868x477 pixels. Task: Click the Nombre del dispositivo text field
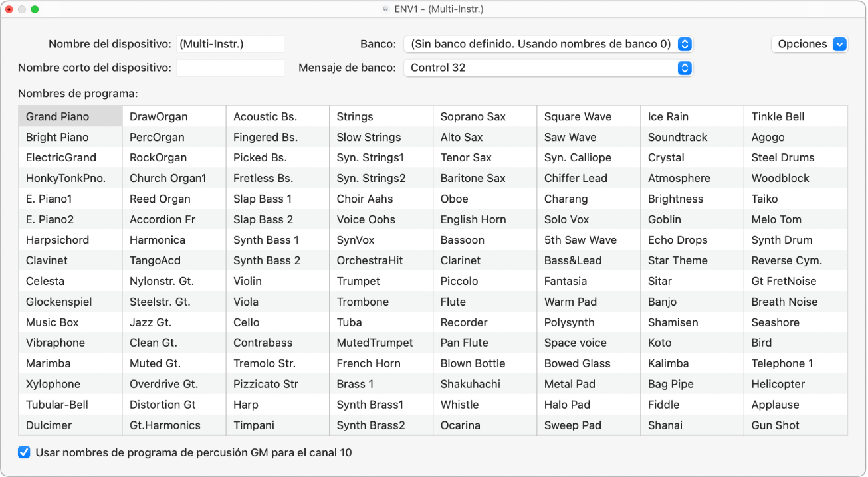(x=230, y=44)
